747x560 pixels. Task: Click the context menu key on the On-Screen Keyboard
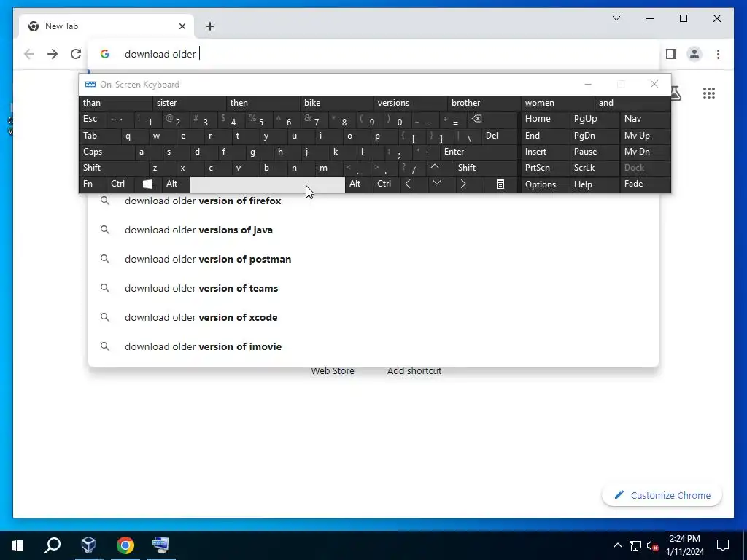(500, 184)
